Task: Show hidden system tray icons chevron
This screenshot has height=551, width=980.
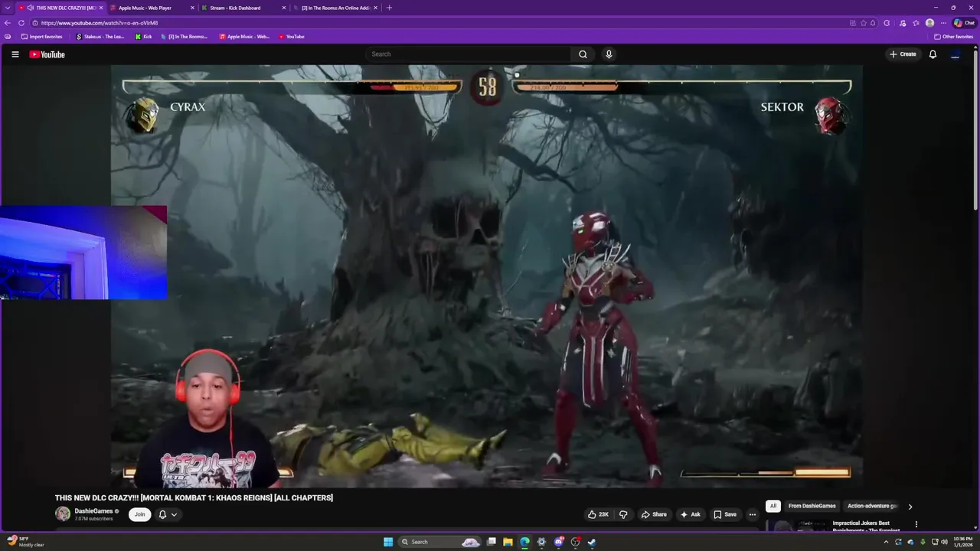Action: point(886,542)
